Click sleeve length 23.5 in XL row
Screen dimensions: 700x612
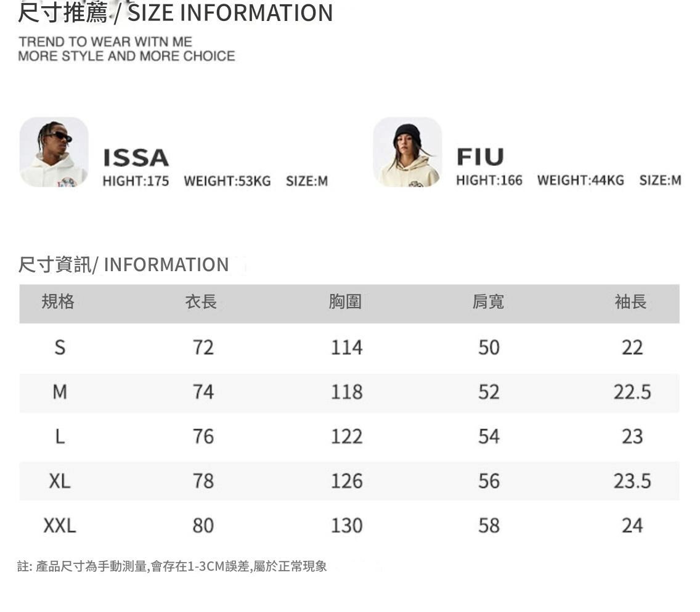[632, 481]
